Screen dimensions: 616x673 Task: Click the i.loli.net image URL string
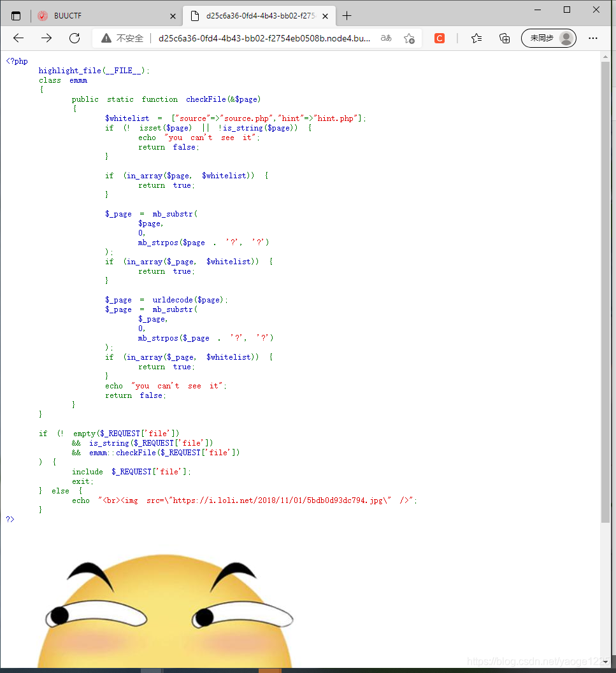(x=278, y=500)
